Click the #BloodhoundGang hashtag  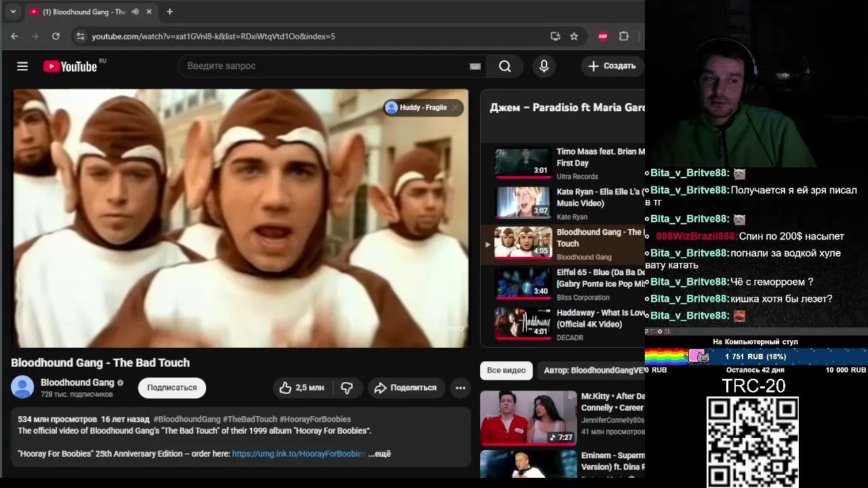coord(187,419)
